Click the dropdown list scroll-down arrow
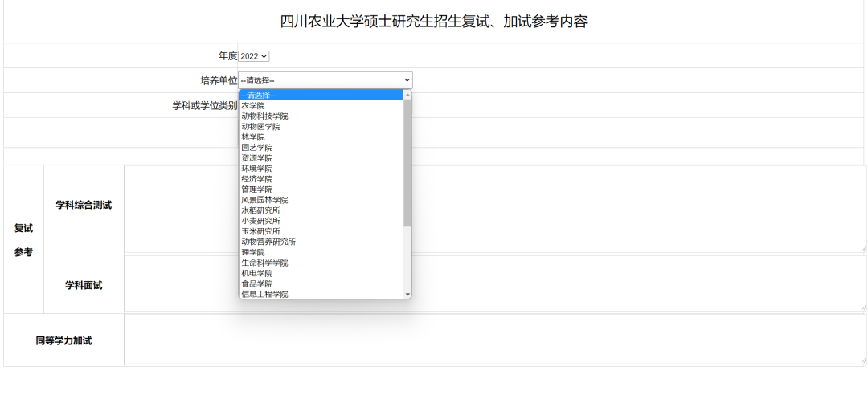 pos(407,295)
